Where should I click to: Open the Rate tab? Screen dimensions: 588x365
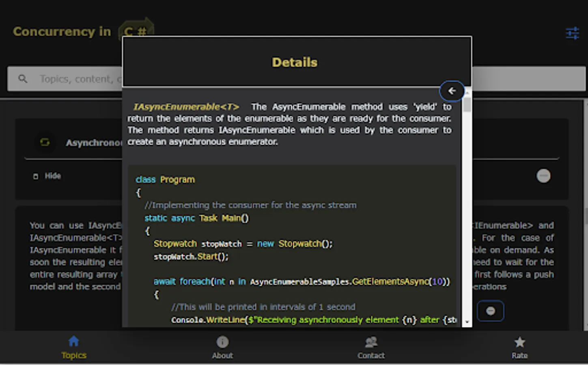click(x=519, y=348)
